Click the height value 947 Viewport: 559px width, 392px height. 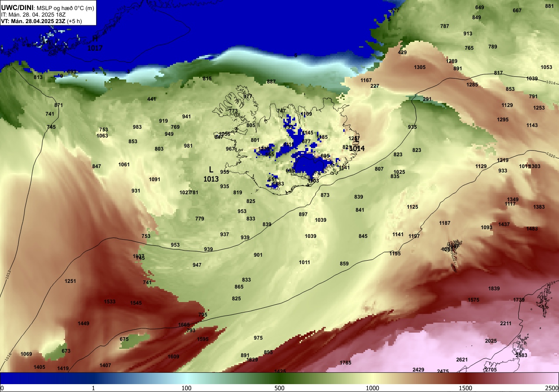197,265
